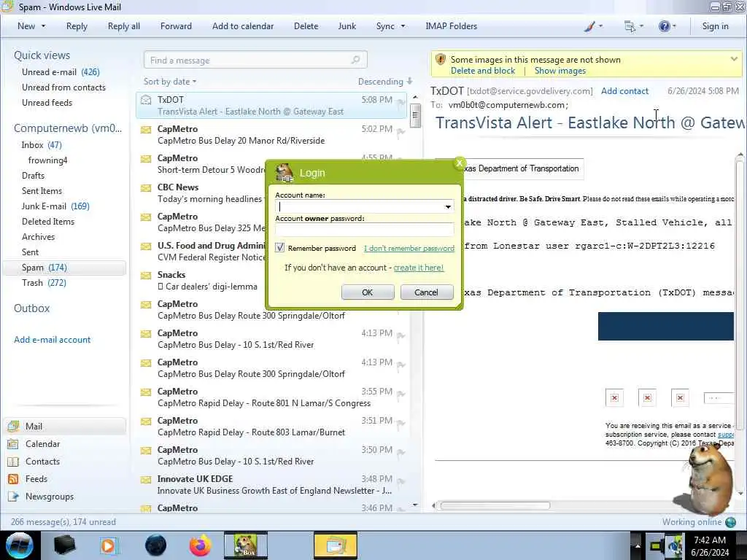The width and height of the screenshot is (747, 560).
Task: Click the Account owner password field
Action: pyautogui.click(x=365, y=229)
